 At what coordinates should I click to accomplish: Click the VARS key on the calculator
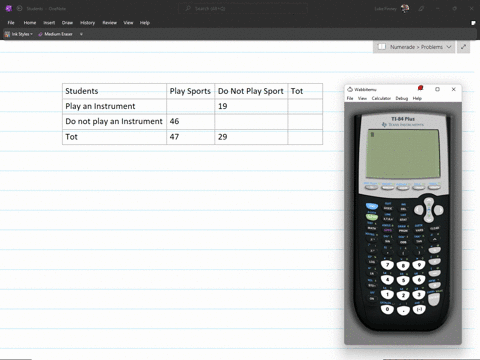point(419,230)
